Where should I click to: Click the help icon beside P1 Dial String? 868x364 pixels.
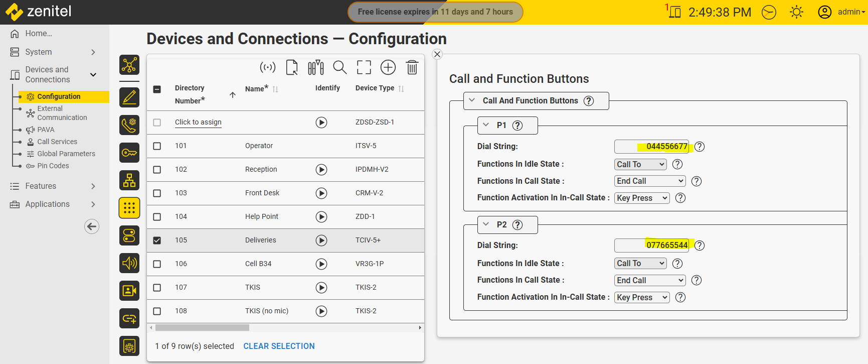tap(700, 147)
